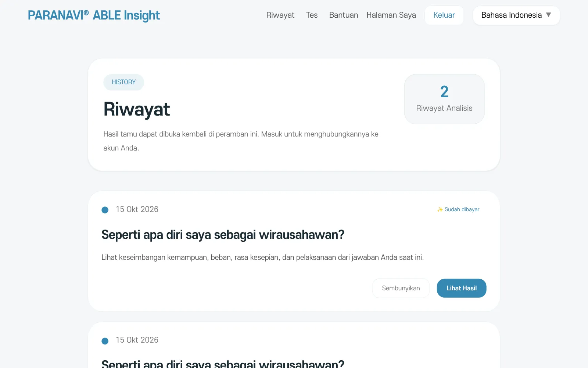588x368 pixels.
Task: Click the second card's 15 Okt 2026 date
Action: click(x=137, y=340)
